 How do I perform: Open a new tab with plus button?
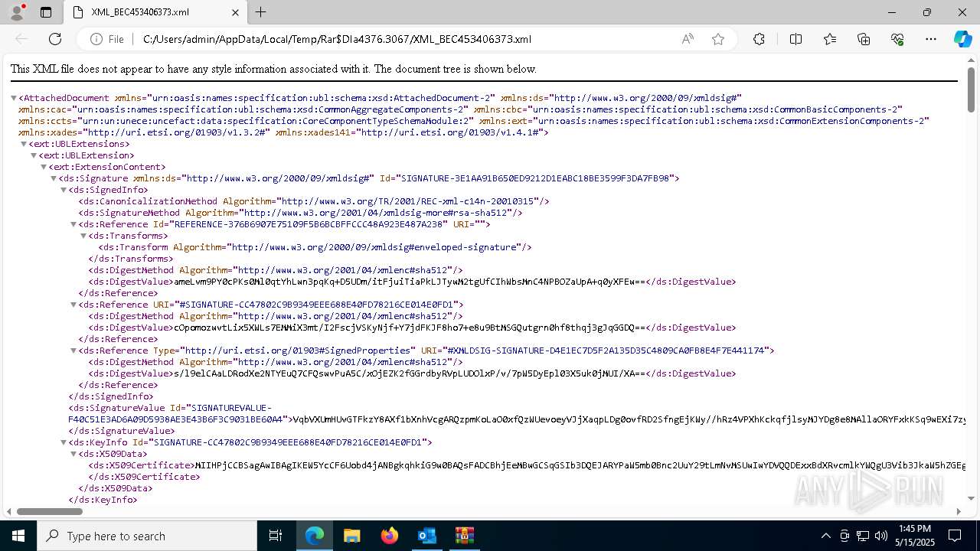(x=260, y=12)
